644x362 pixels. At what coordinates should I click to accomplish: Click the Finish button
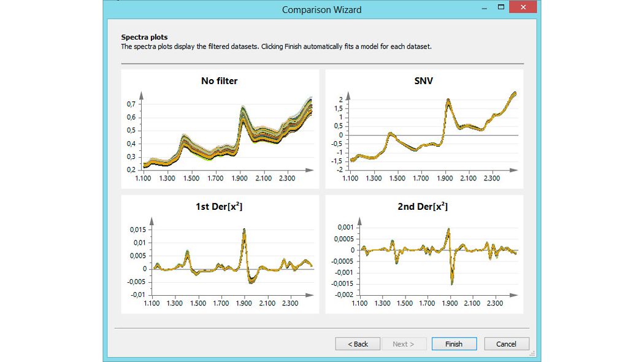[454, 344]
